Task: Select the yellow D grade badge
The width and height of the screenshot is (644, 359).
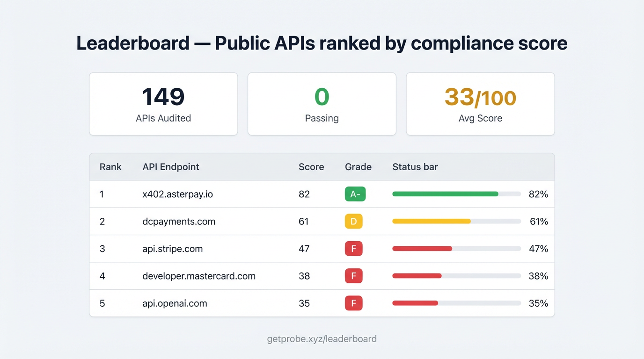Action: click(x=353, y=221)
